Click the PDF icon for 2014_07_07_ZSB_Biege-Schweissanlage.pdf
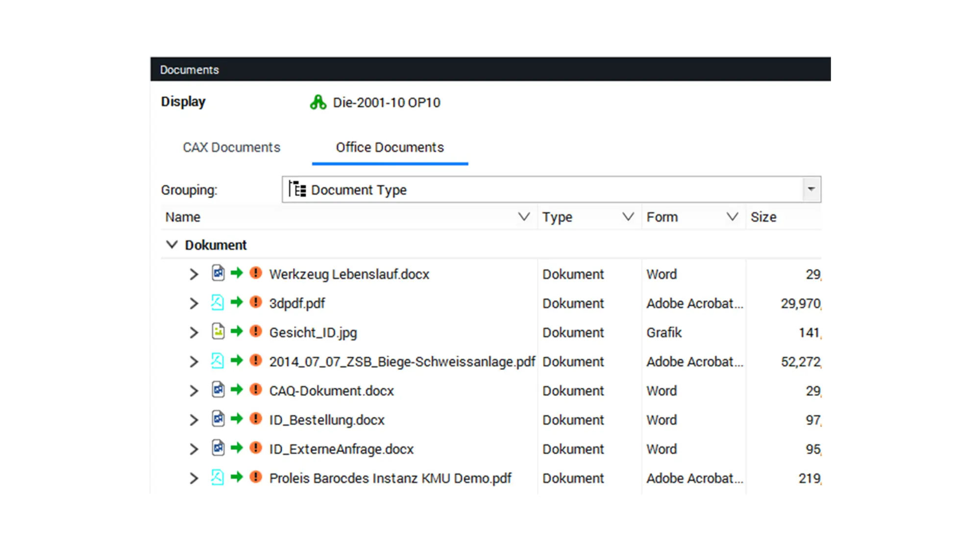Screen dimensions: 980x551 218,360
